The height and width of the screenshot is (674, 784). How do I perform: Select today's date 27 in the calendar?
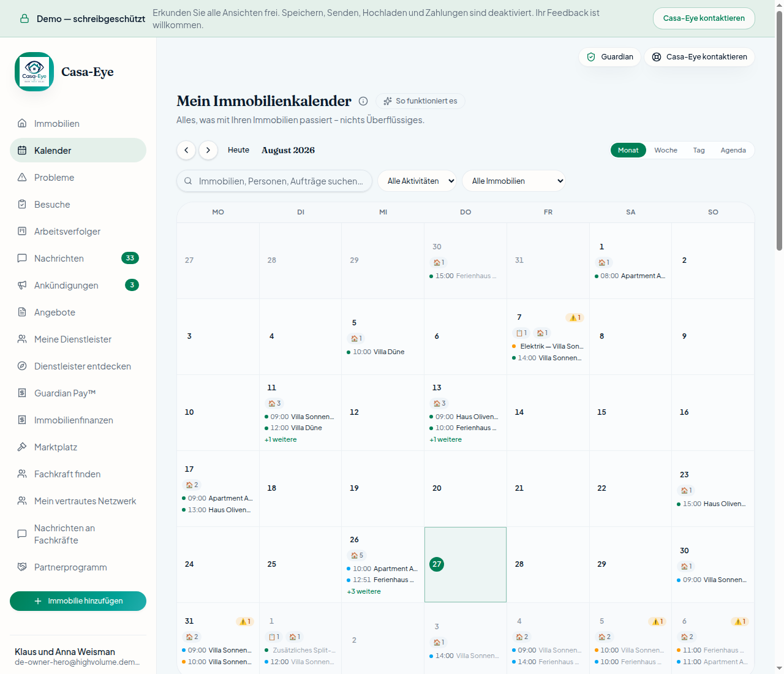(x=437, y=564)
